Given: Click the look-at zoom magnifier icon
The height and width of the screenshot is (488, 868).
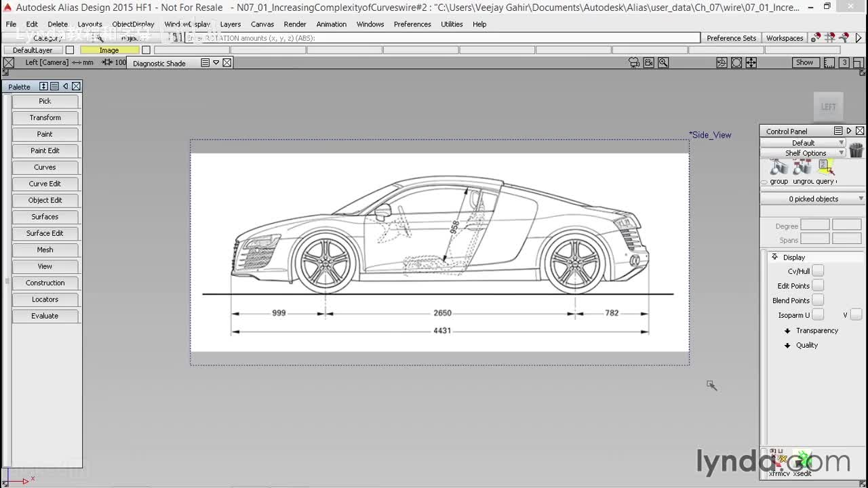Looking at the screenshot, I should (x=663, y=62).
